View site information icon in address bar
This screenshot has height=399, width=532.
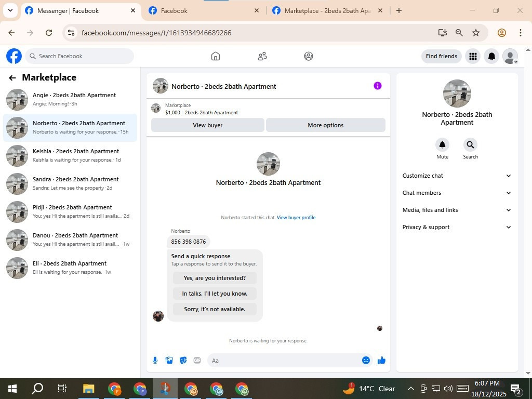pos(71,33)
